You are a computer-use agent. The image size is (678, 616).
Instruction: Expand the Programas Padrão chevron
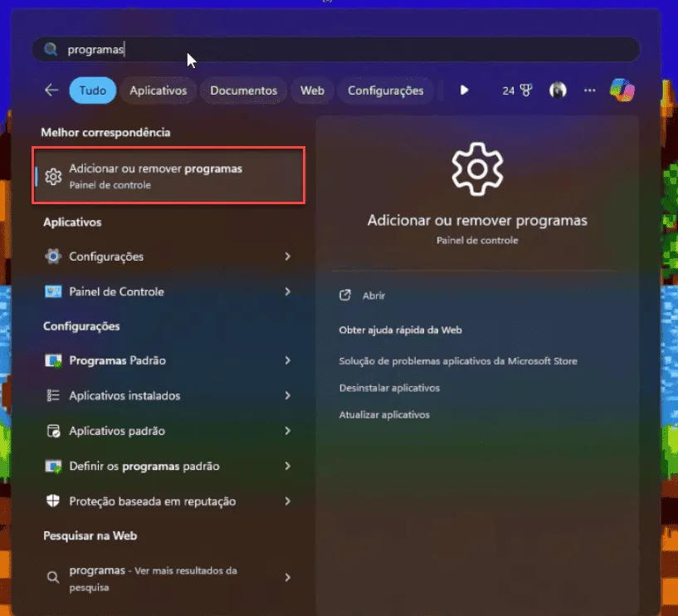click(287, 360)
